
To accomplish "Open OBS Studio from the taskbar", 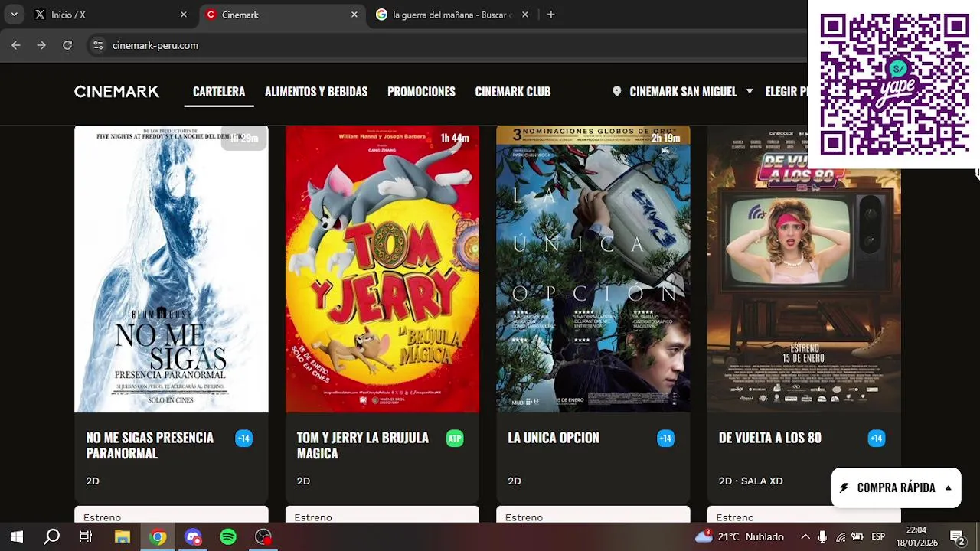I will (x=263, y=536).
